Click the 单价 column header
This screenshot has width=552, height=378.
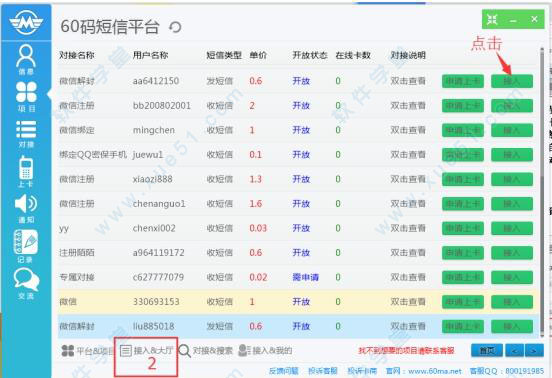258,55
